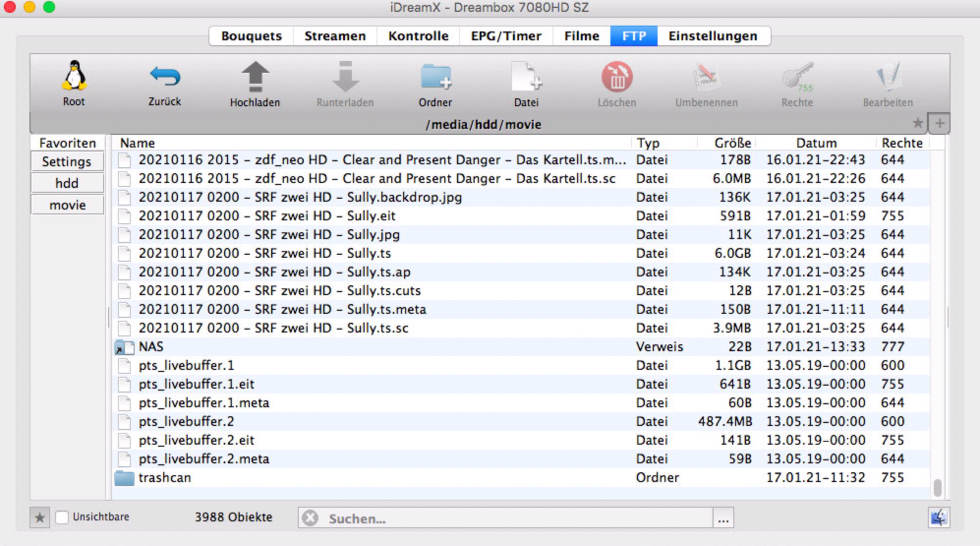Click the star button in bottom-left corner
The height and width of the screenshot is (546, 980).
tap(40, 517)
